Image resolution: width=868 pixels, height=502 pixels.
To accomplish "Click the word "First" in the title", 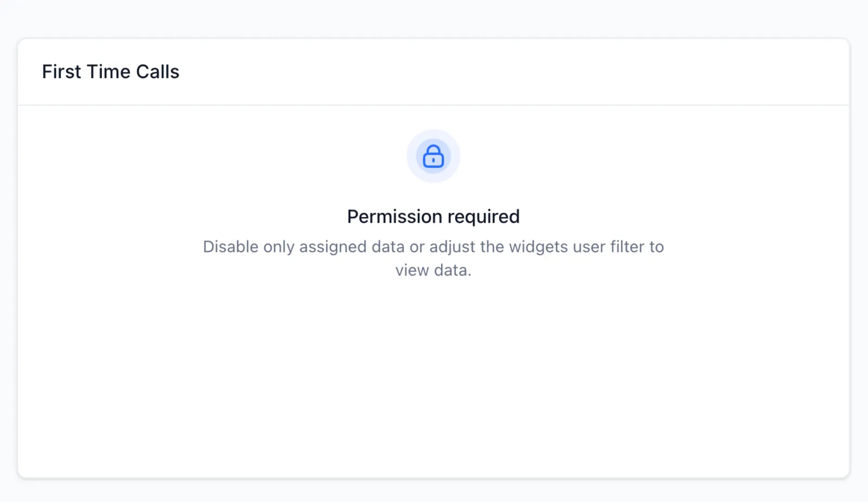I will pyautogui.click(x=61, y=72).
